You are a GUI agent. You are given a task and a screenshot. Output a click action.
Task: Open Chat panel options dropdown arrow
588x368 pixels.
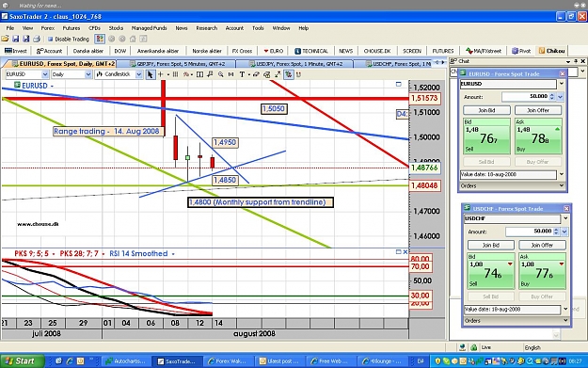568,61
